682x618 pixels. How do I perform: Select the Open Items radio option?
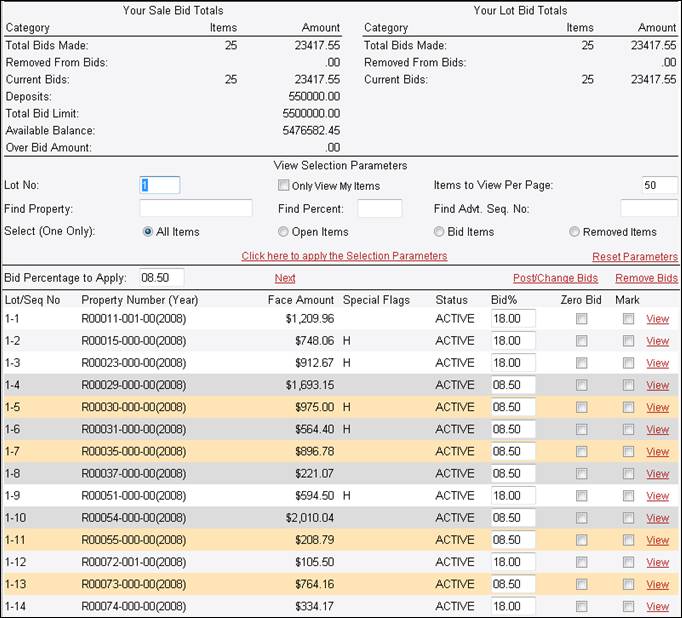pyautogui.click(x=284, y=231)
